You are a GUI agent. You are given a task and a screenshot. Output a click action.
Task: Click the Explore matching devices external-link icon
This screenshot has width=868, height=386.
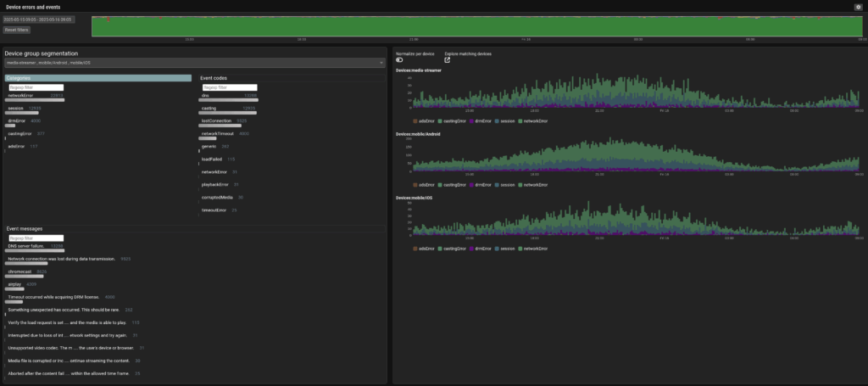(448, 60)
